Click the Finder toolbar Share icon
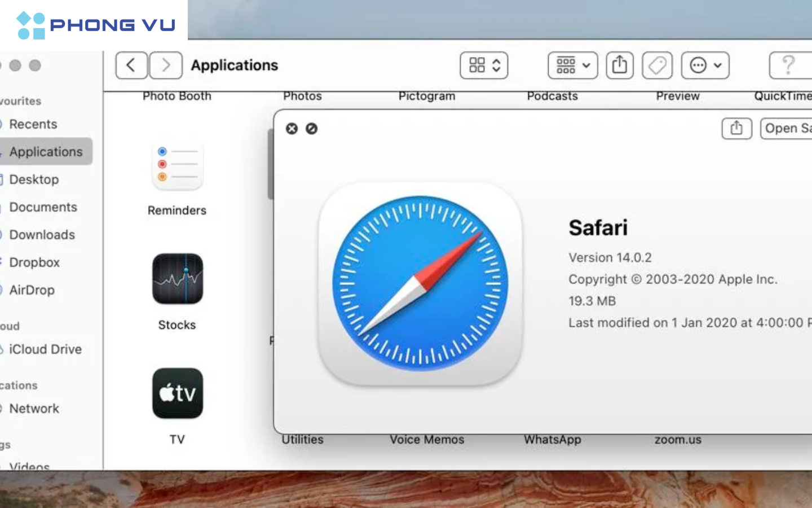 point(620,65)
